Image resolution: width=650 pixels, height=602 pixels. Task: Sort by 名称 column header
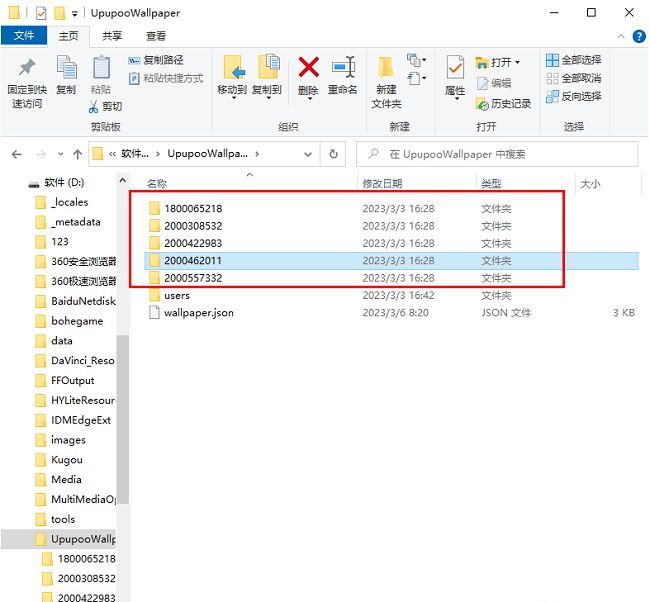pyautogui.click(x=157, y=184)
